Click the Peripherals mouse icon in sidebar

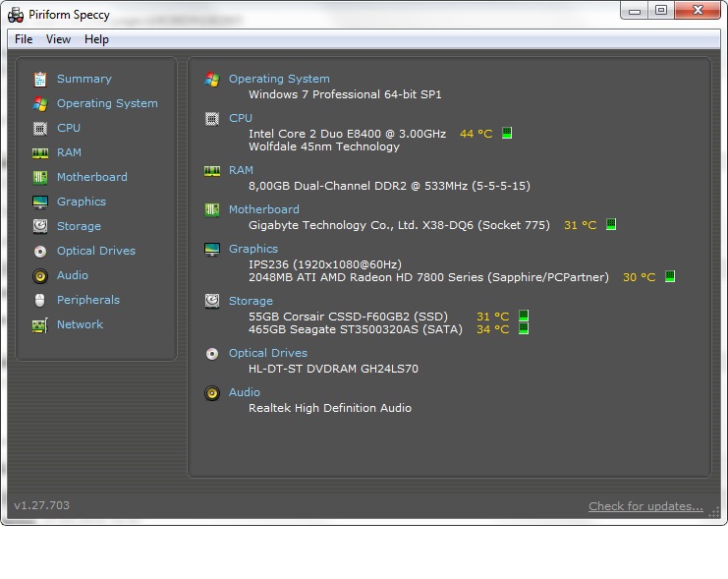point(40,300)
